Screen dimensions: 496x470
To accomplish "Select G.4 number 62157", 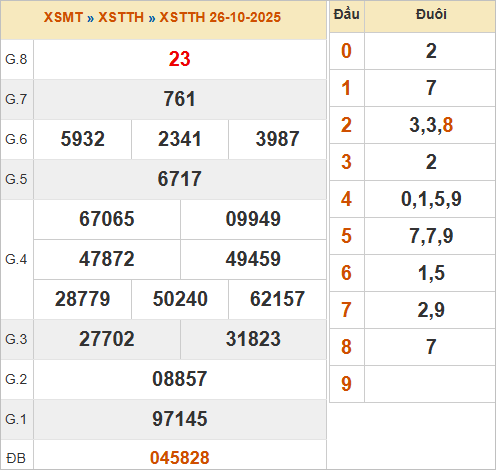I will (277, 299).
